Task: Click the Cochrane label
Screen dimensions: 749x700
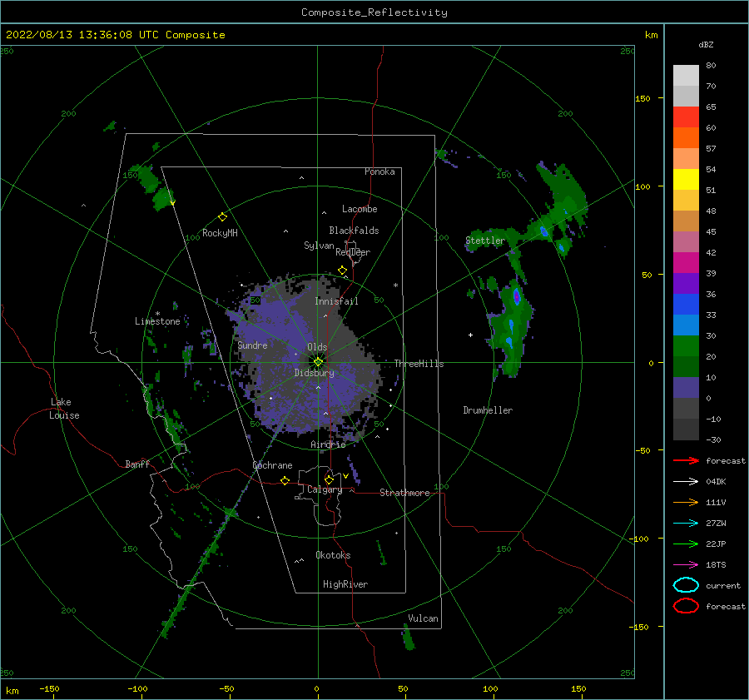Action: click(x=272, y=465)
